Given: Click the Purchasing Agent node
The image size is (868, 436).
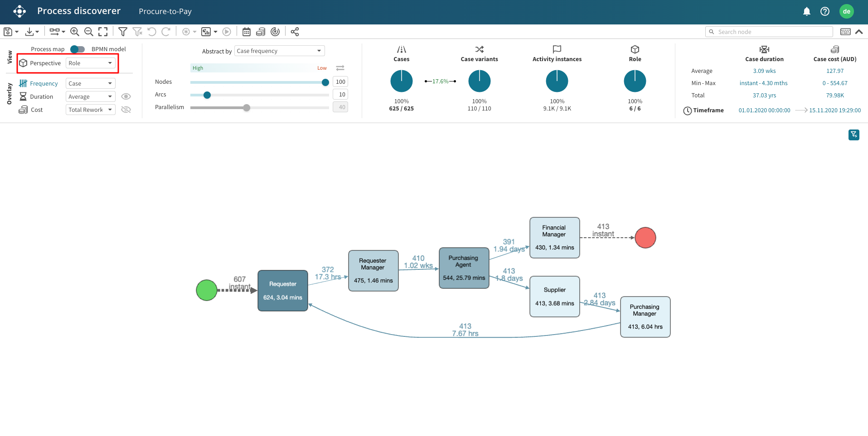Looking at the screenshot, I should click(464, 268).
